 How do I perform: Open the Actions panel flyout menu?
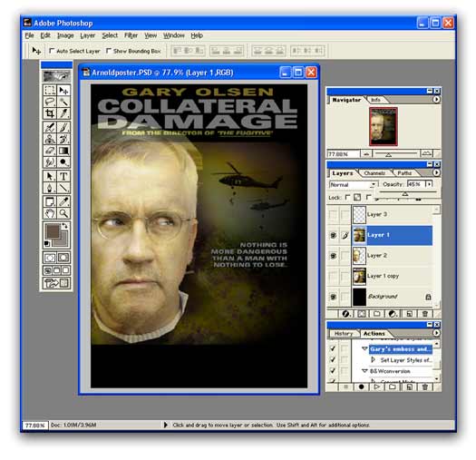pos(436,333)
